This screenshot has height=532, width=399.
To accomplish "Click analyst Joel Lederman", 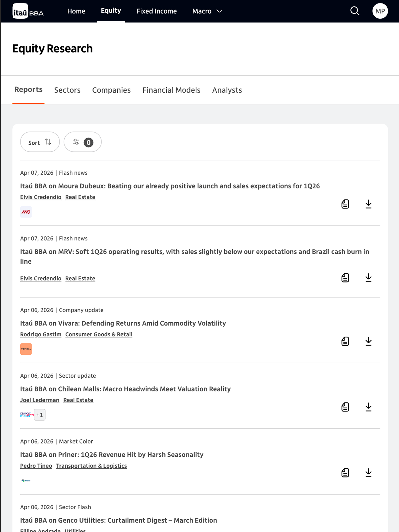I will click(x=40, y=400).
